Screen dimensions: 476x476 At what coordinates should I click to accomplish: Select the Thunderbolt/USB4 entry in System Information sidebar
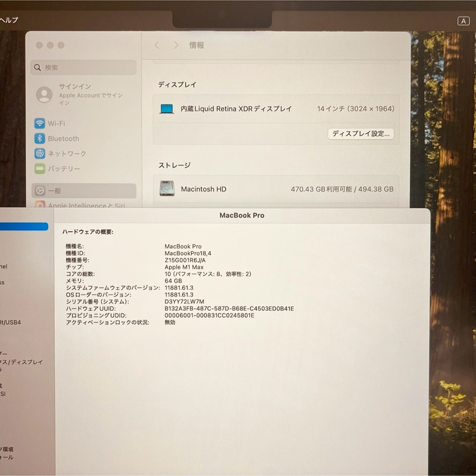[x=11, y=322]
